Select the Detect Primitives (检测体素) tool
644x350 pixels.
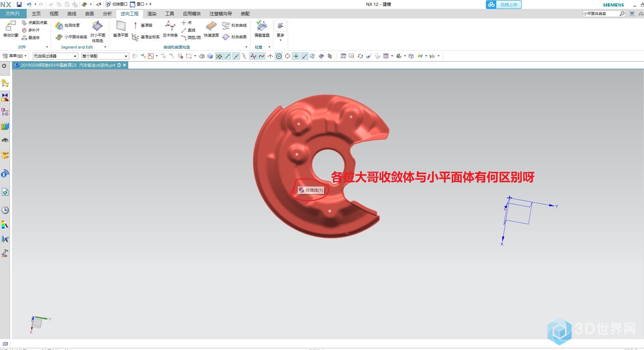point(68,25)
